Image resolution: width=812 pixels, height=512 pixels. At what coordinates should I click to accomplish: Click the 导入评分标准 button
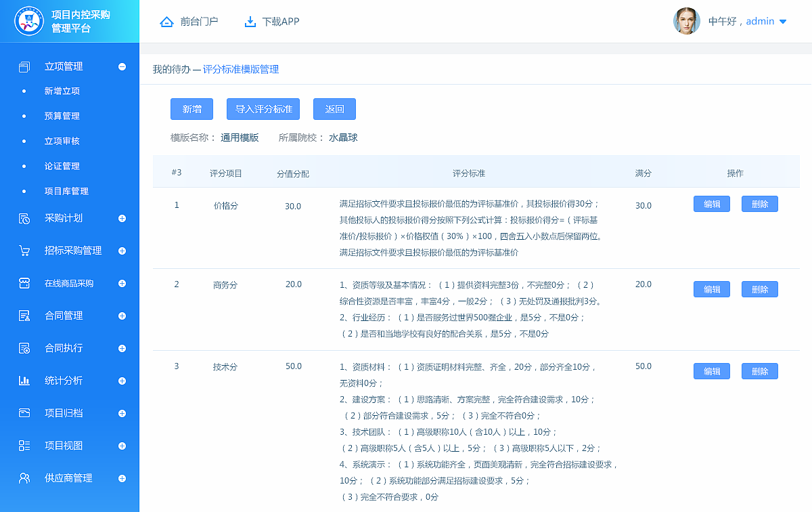coord(263,108)
